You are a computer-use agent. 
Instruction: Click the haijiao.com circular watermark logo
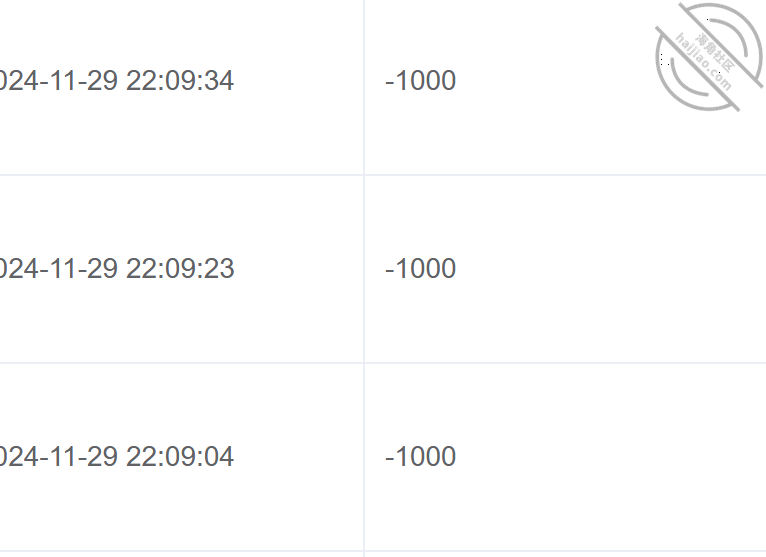pos(709,57)
